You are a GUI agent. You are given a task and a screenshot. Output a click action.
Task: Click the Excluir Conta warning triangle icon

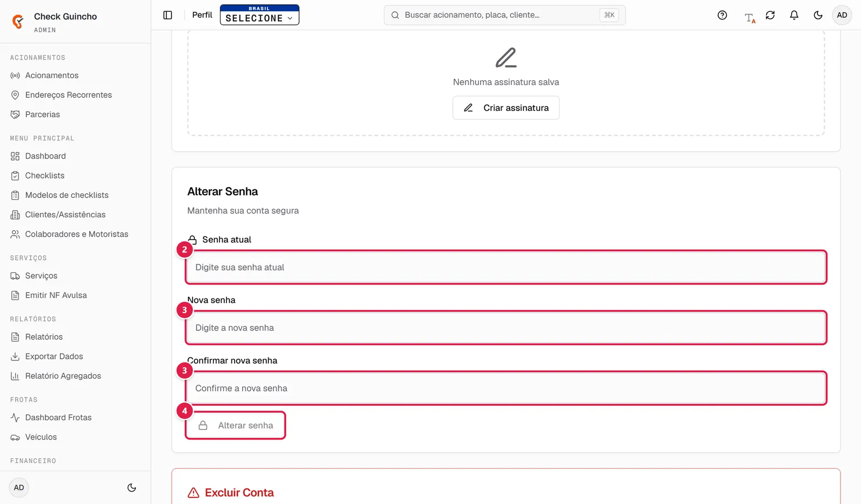(x=193, y=493)
